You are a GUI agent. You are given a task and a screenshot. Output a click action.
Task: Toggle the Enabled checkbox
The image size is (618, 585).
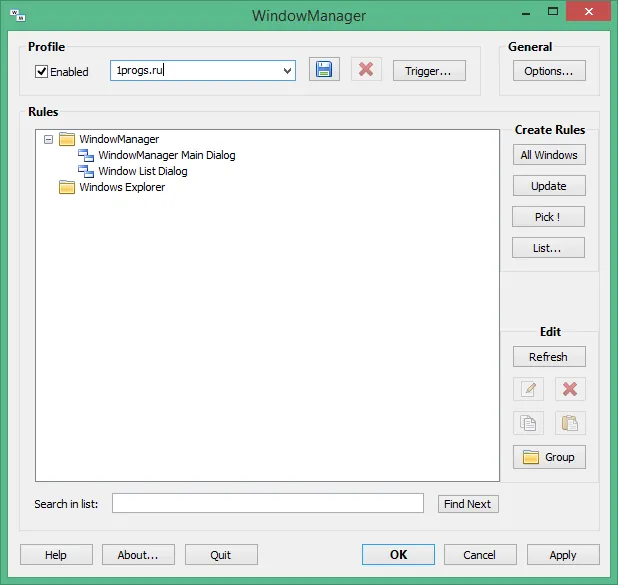point(41,71)
